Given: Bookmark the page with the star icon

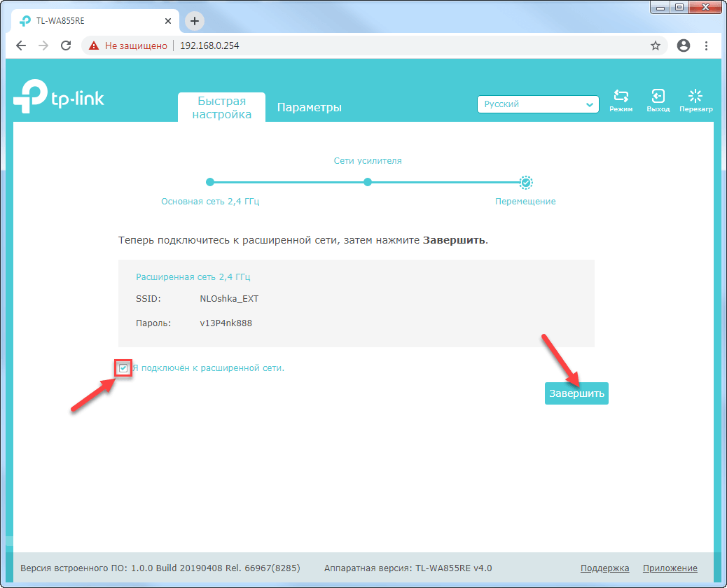Looking at the screenshot, I should 656,45.
